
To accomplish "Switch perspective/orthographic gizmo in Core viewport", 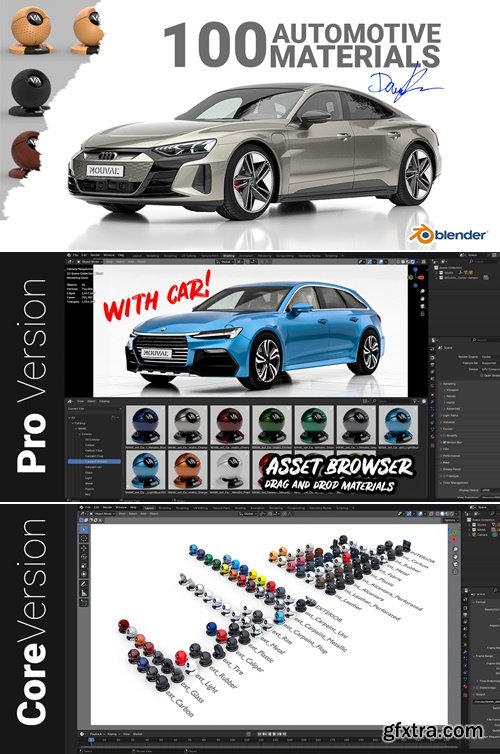I will click(x=455, y=572).
